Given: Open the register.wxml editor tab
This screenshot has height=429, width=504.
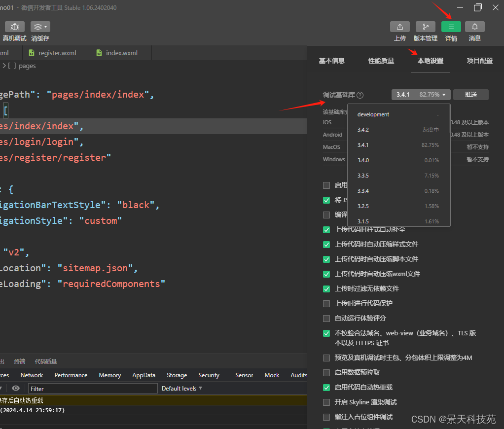Looking at the screenshot, I should 56,53.
